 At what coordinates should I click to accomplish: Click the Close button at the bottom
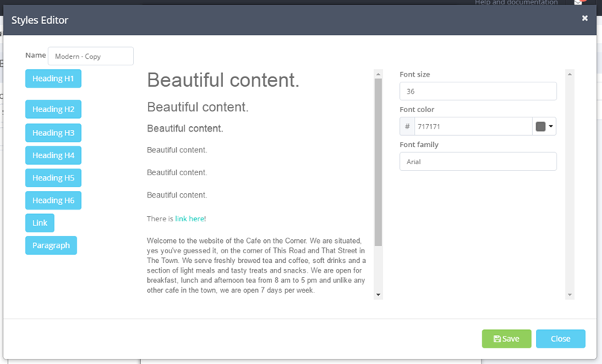tap(560, 339)
